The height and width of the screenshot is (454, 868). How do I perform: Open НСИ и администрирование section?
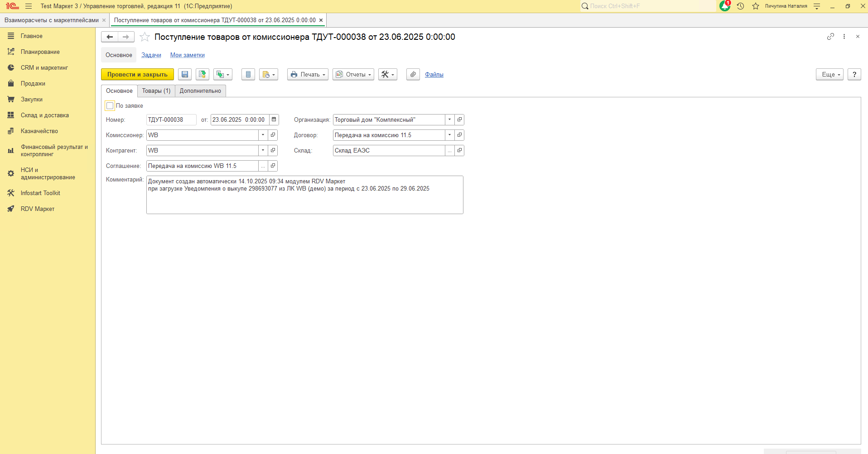48,174
